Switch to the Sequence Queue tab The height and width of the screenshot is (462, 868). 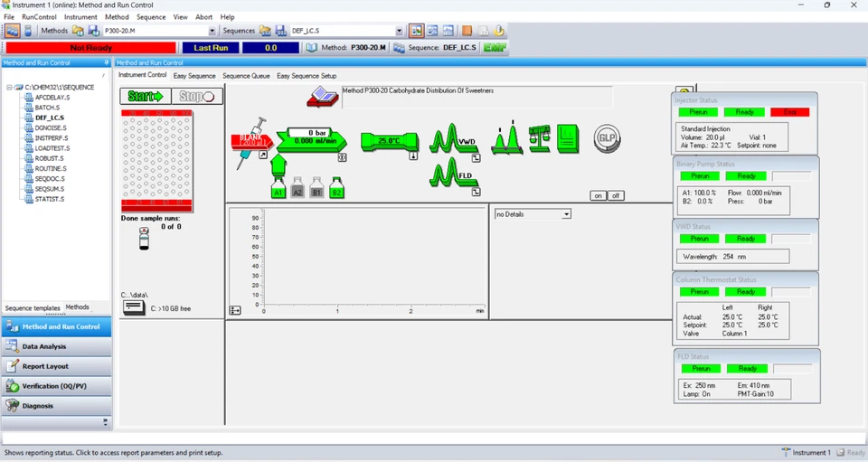click(246, 76)
